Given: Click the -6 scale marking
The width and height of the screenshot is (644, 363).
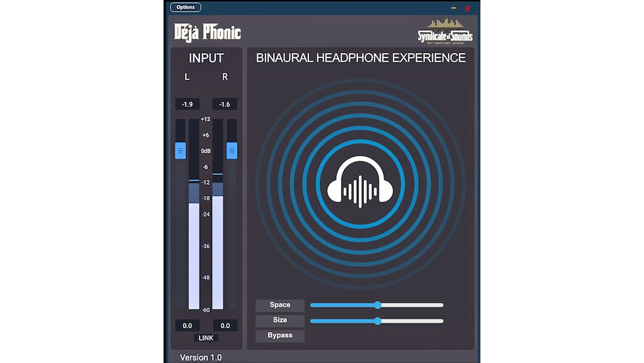Looking at the screenshot, I should [x=206, y=167].
